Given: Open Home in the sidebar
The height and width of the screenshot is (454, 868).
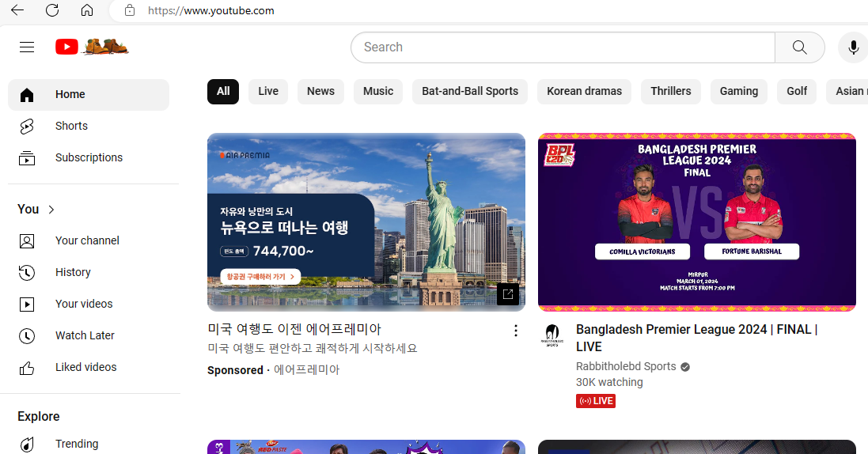Looking at the screenshot, I should pyautogui.click(x=89, y=95).
